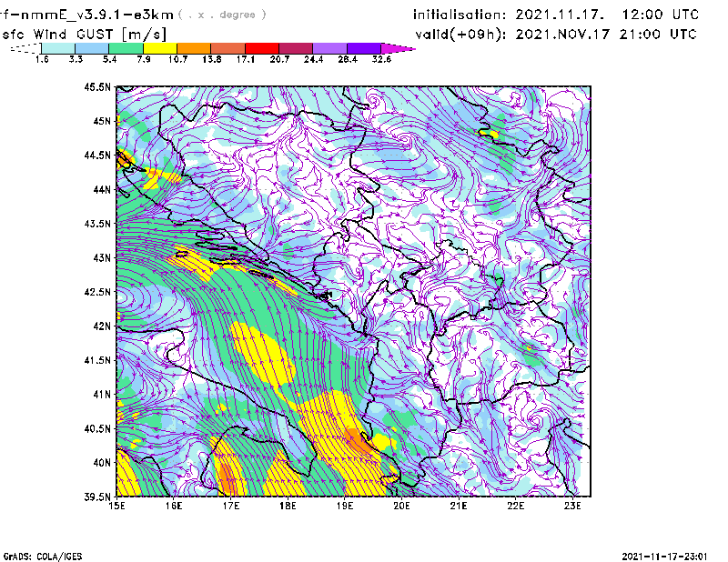The width and height of the screenshot is (728, 562).
Task: Click the '22E' longitude label
Action: (x=516, y=506)
